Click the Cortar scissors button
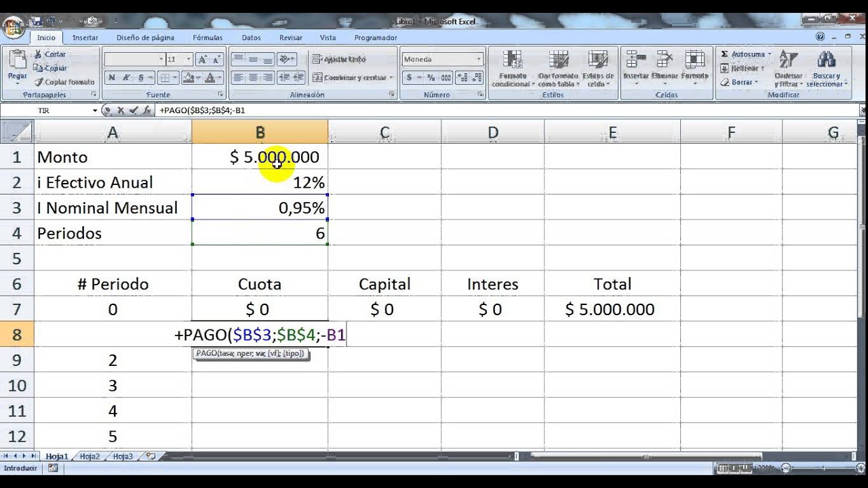 (x=50, y=54)
